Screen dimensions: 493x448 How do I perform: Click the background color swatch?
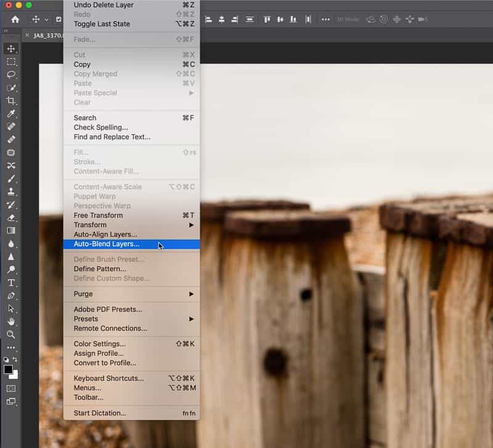point(15,375)
